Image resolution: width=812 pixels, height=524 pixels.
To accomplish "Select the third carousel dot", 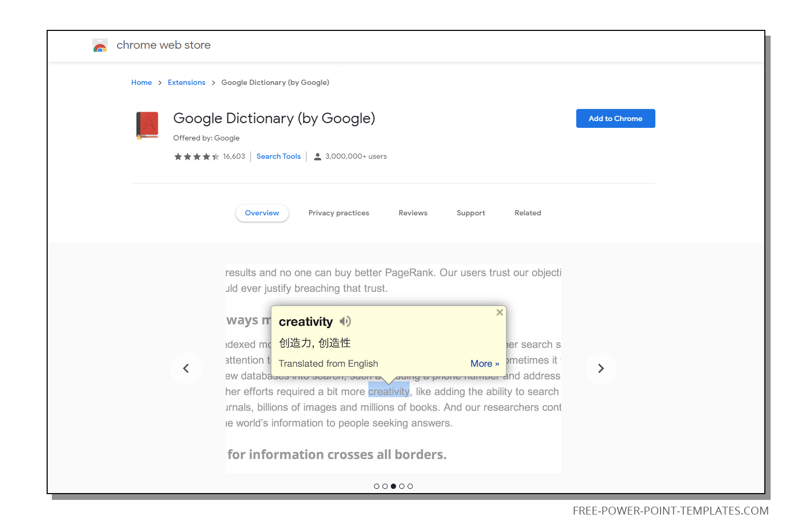I will (393, 486).
